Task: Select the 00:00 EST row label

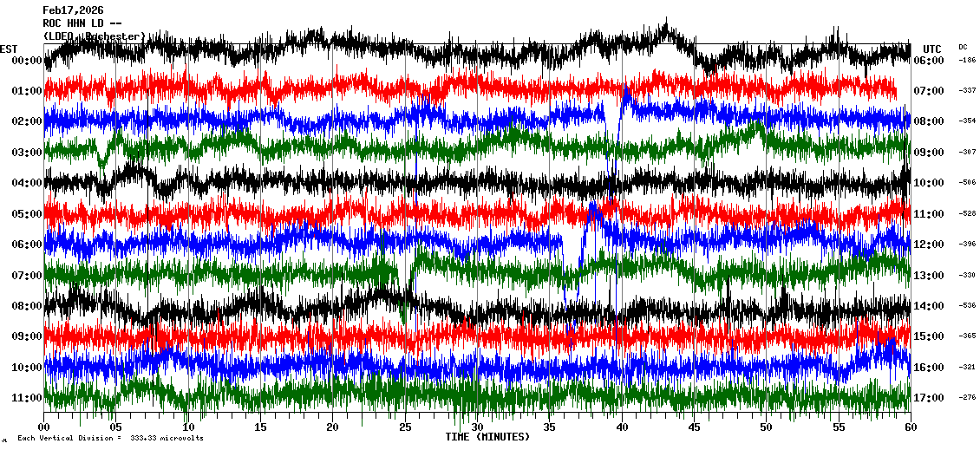Action: click(x=27, y=61)
